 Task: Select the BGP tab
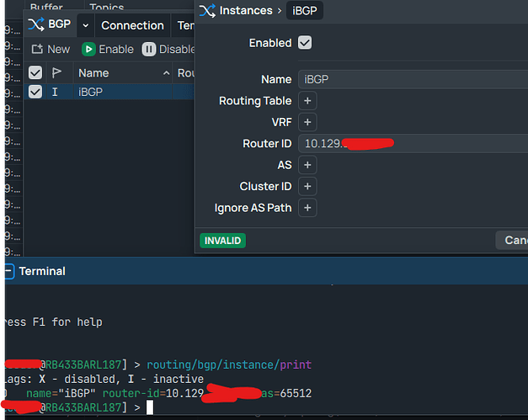(50, 24)
